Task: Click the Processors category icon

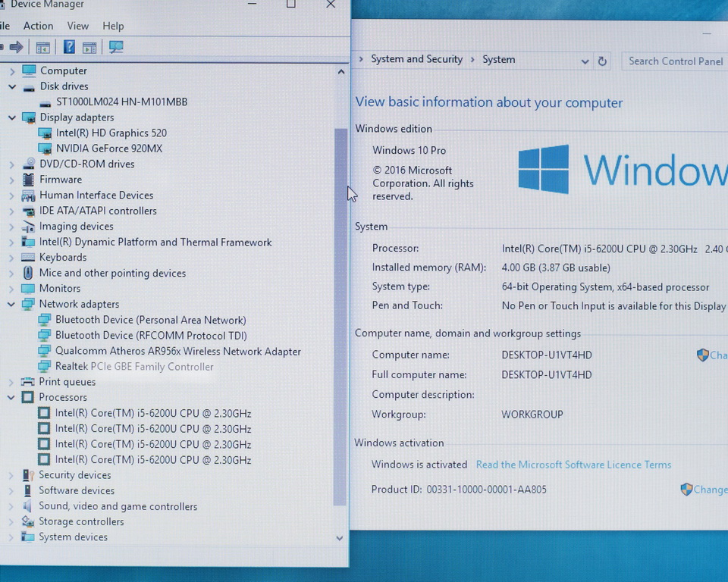Action: click(28, 397)
